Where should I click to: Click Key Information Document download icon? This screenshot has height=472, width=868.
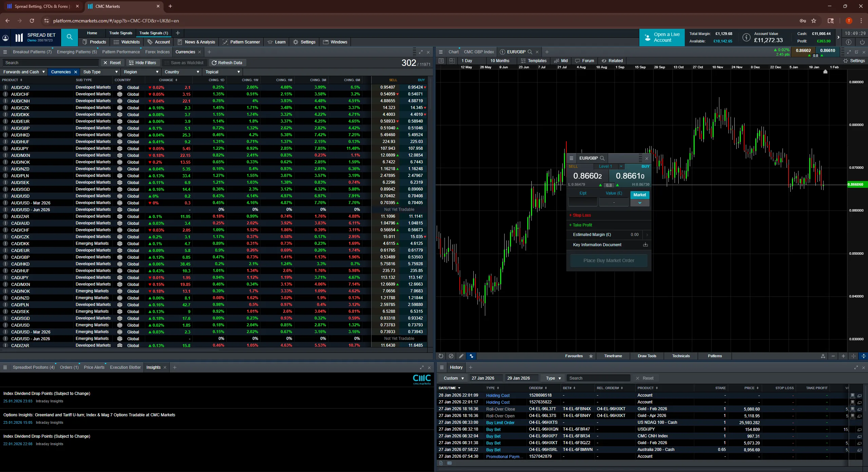click(x=645, y=244)
